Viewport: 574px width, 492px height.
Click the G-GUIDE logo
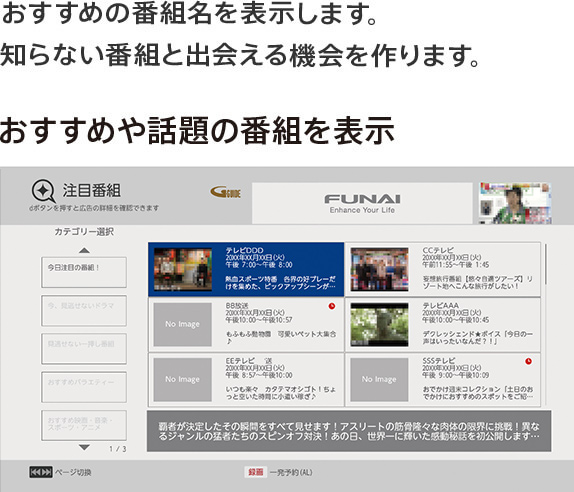[x=226, y=192]
